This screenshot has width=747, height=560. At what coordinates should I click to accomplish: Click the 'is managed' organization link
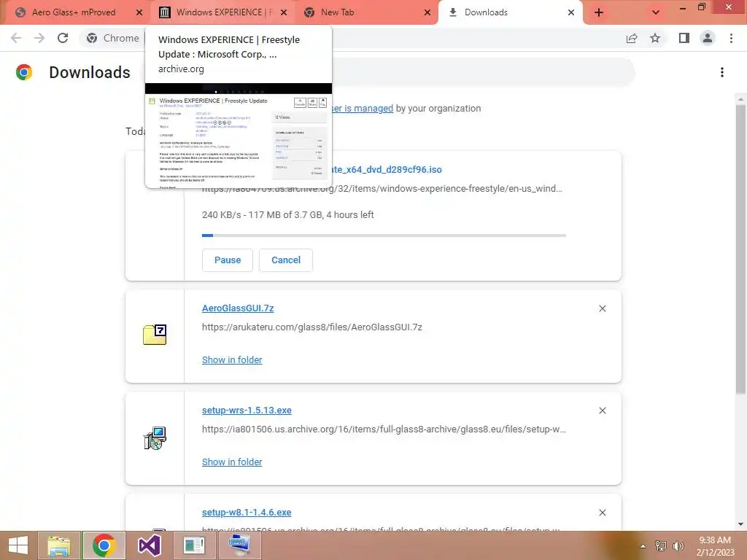pyautogui.click(x=363, y=108)
